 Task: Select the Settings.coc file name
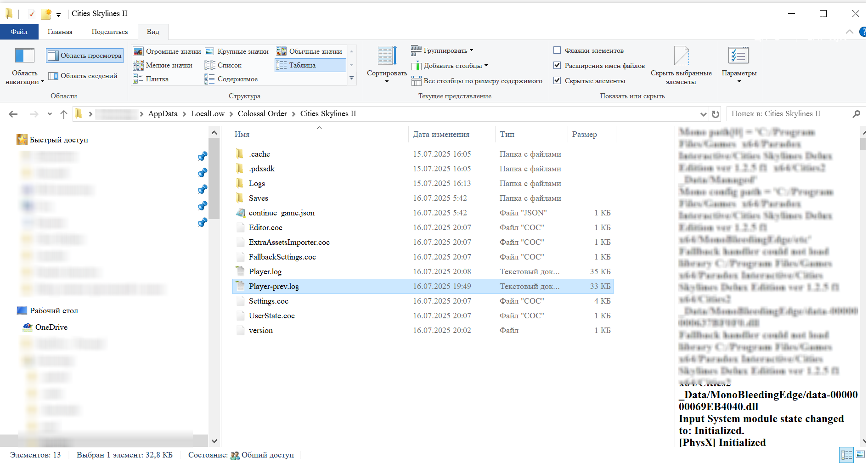pos(269,301)
